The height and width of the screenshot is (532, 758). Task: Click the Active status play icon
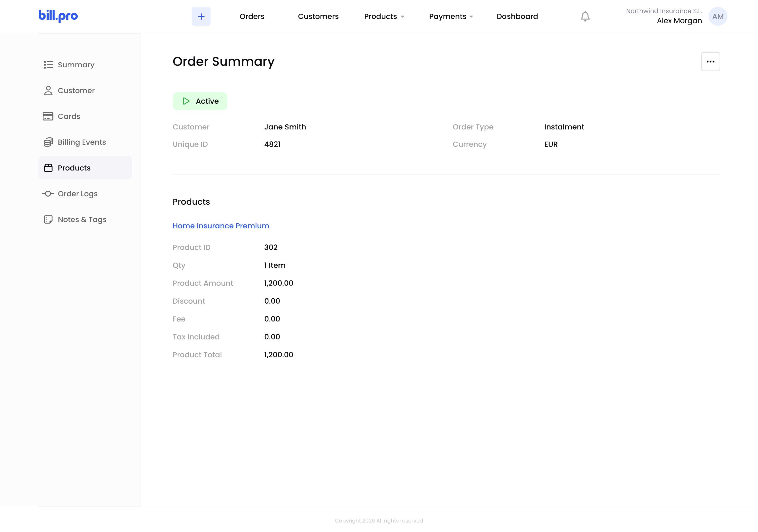click(186, 101)
